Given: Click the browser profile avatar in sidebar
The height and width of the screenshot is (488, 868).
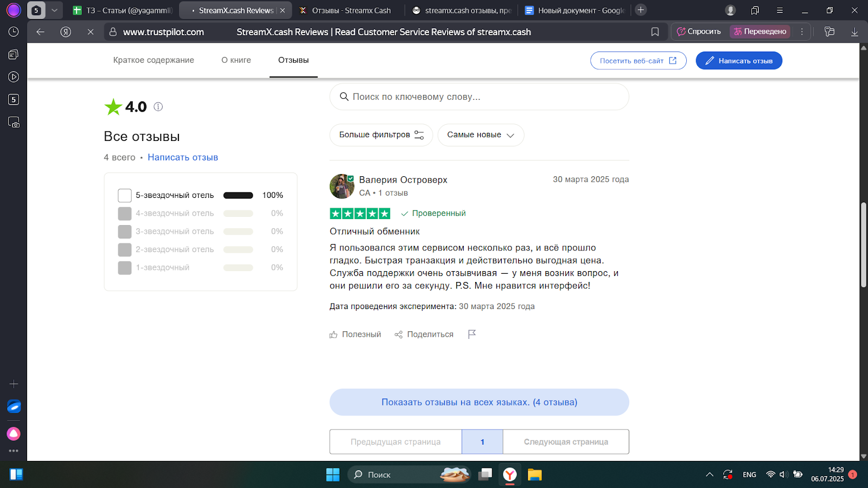Looking at the screenshot, I should [14, 10].
